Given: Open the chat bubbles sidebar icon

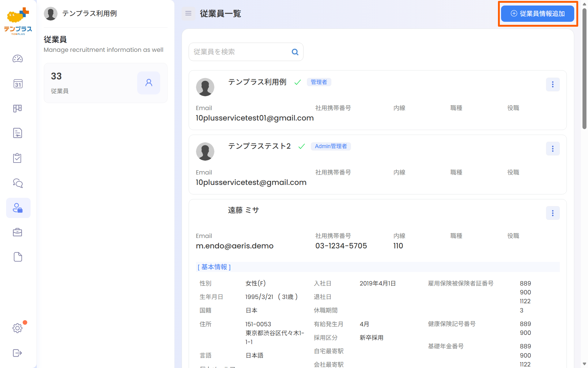Looking at the screenshot, I should 18,183.
